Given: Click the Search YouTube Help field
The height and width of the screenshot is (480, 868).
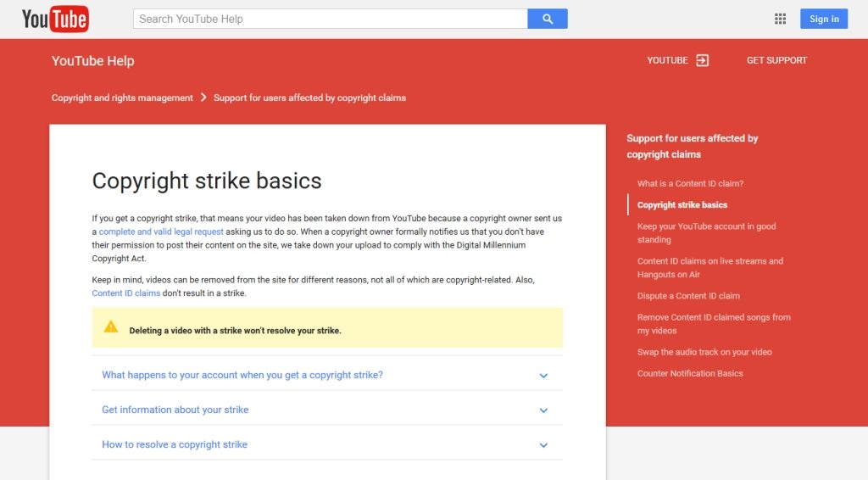Looking at the screenshot, I should (x=331, y=19).
